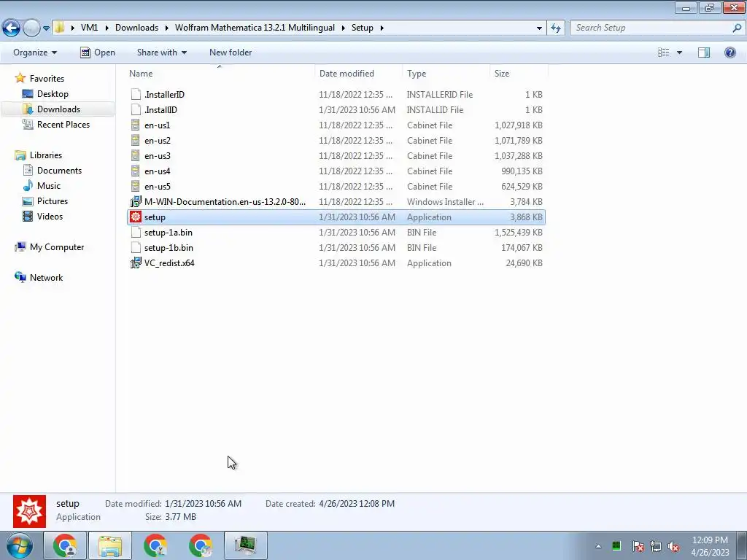Open the Documents library
Viewport: 747px width, 560px height.
coord(59,171)
